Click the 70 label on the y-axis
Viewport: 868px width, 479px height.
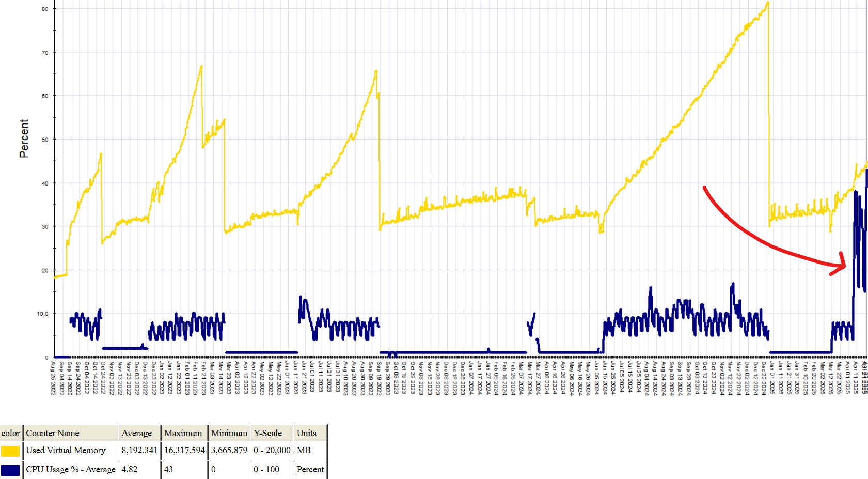[45, 53]
